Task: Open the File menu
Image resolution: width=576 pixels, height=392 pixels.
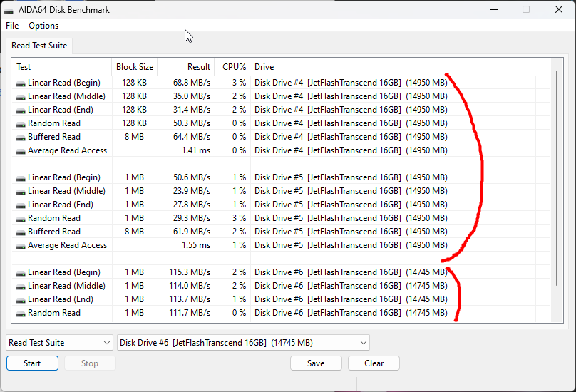Action: pos(12,26)
